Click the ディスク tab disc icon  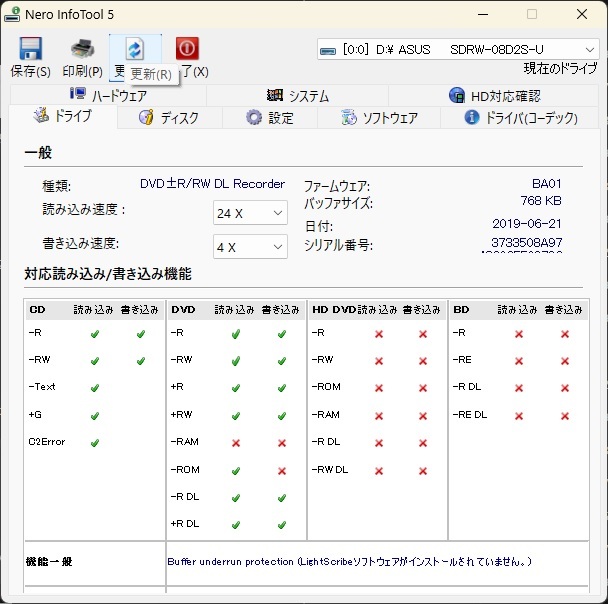click(x=146, y=117)
